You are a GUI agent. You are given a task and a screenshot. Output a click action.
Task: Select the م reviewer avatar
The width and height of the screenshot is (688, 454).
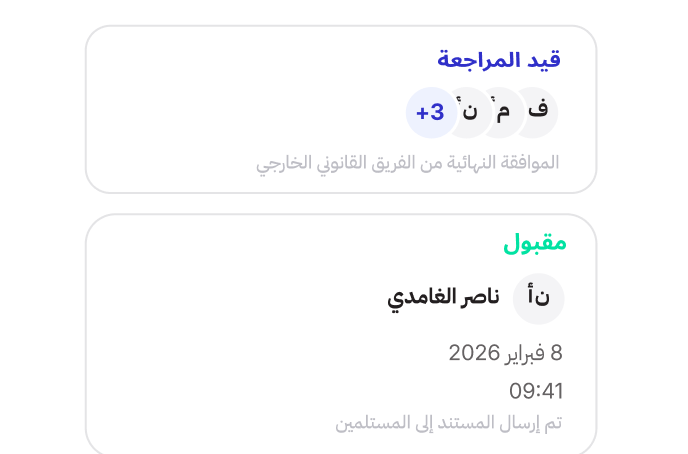point(504,111)
